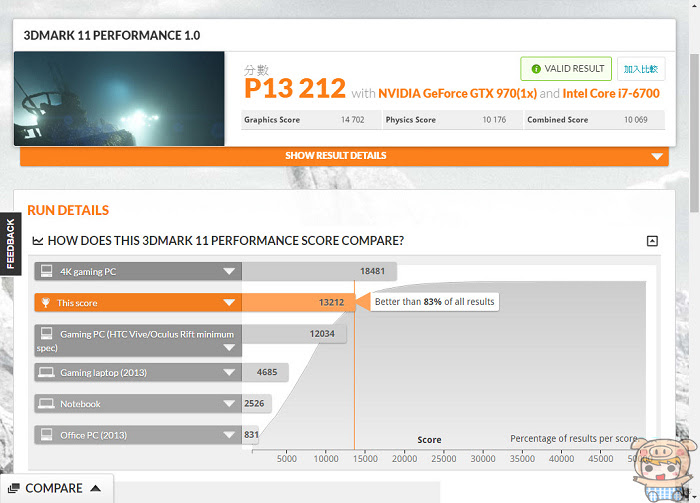Click the page vertical scrollbar
The height and width of the screenshot is (503, 700).
pyautogui.click(x=695, y=133)
